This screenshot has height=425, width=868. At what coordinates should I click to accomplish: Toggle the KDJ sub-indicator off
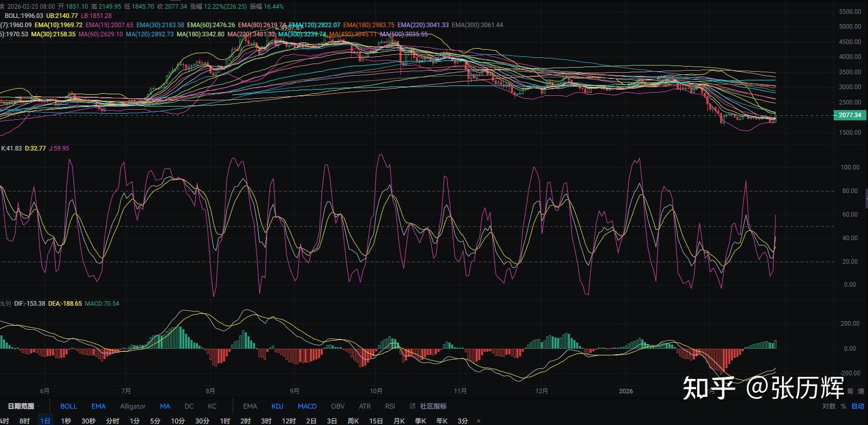click(277, 406)
